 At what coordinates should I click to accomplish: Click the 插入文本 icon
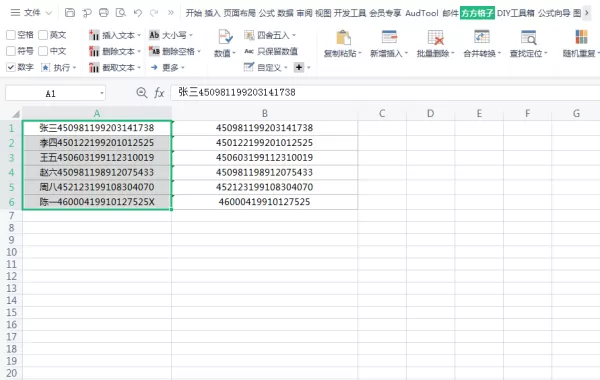(94, 35)
